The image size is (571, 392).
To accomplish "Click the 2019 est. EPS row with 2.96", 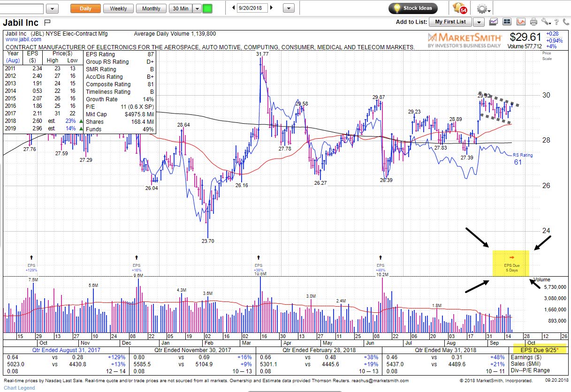I will [x=44, y=128].
